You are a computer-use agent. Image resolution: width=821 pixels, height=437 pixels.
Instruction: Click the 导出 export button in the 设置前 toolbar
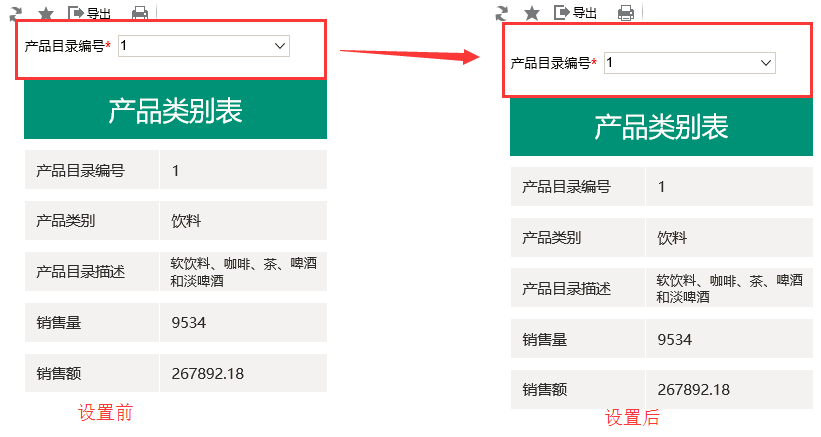(x=90, y=13)
